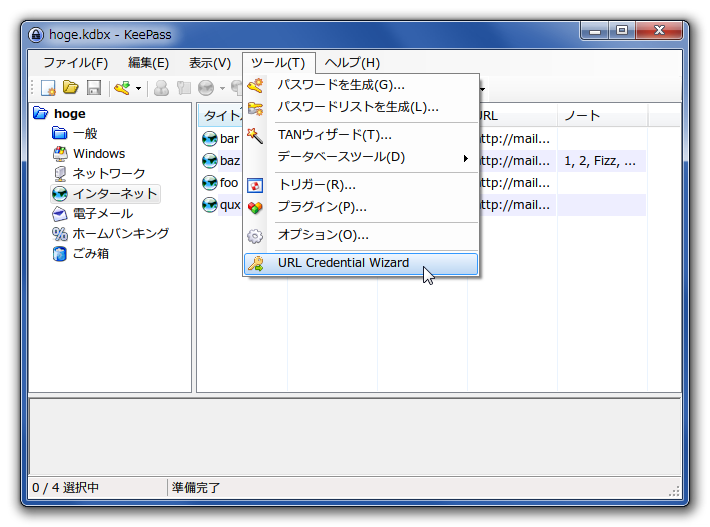710x527 pixels.
Task: Expand データベースツール(D) submenu
Action: [x=361, y=157]
